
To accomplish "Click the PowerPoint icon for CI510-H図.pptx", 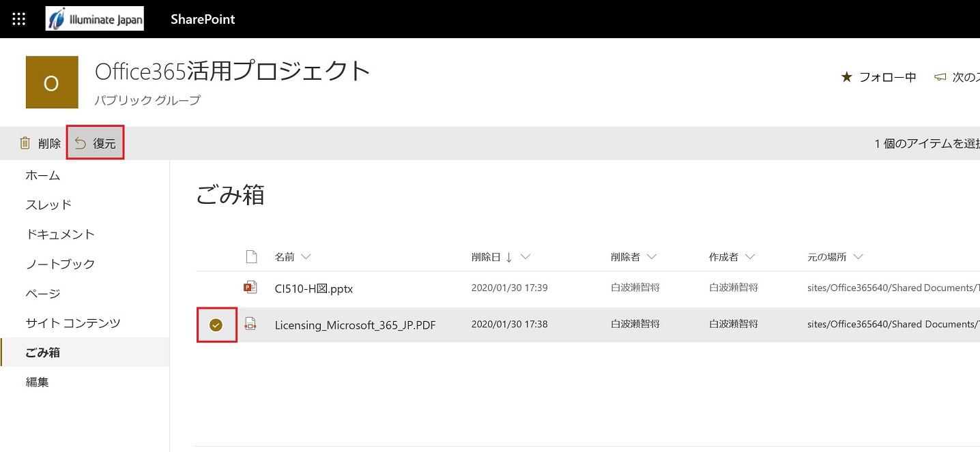I will pyautogui.click(x=250, y=288).
